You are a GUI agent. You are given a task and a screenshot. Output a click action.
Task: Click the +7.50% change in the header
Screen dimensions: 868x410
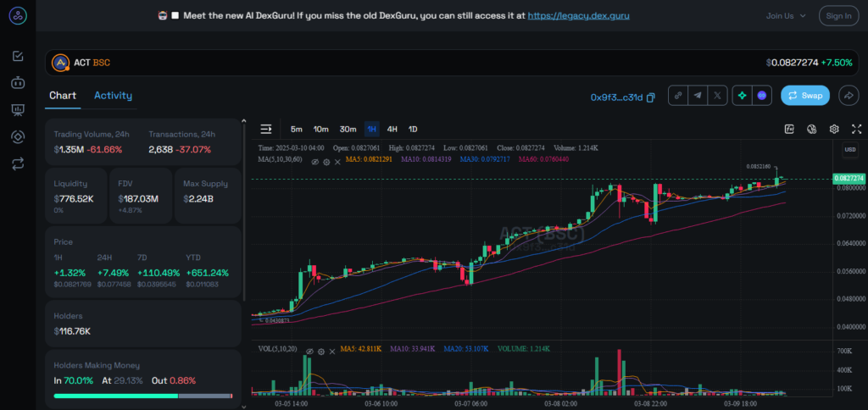tap(837, 63)
